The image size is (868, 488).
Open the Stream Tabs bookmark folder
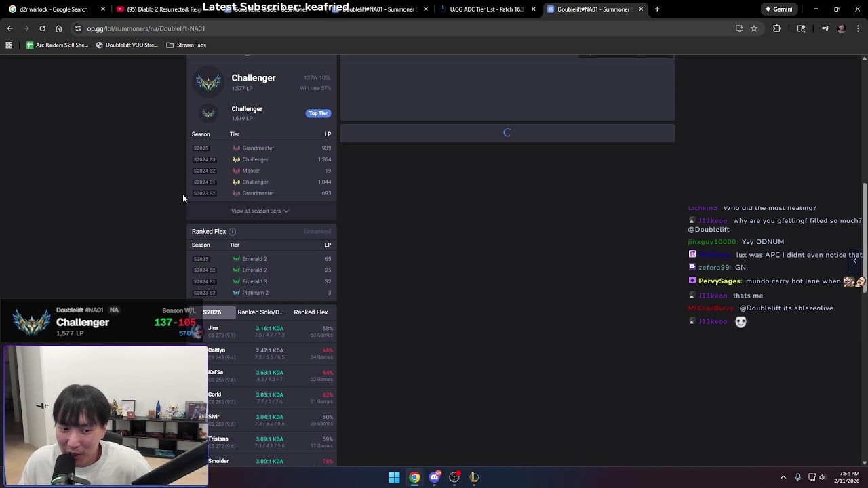[186, 45]
